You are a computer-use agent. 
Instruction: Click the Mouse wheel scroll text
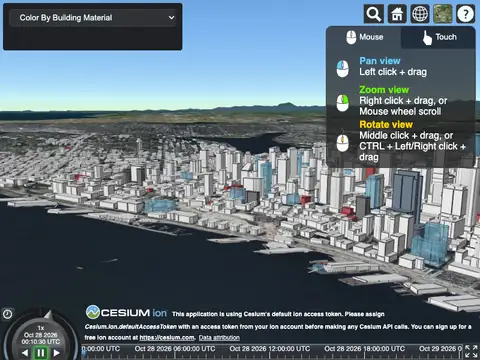point(400,111)
